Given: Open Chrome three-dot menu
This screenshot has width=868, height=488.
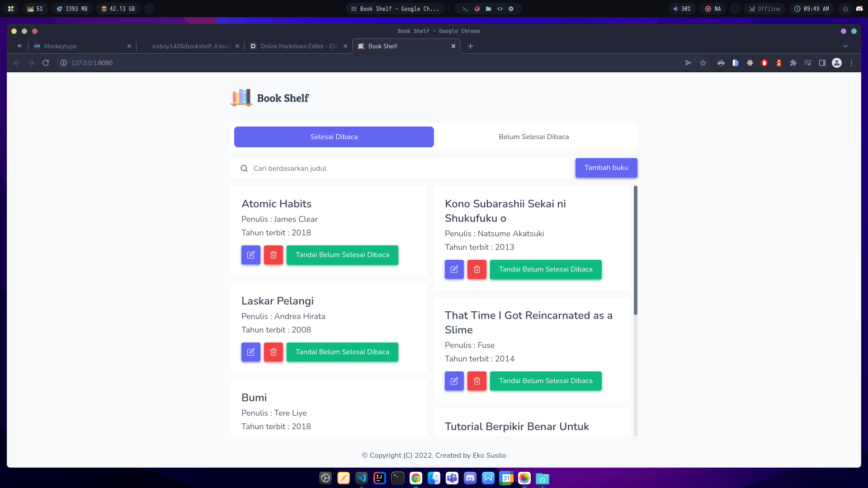Looking at the screenshot, I should [x=851, y=63].
